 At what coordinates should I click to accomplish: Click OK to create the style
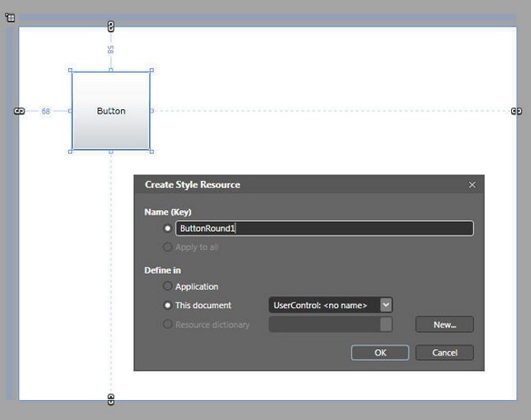point(380,353)
